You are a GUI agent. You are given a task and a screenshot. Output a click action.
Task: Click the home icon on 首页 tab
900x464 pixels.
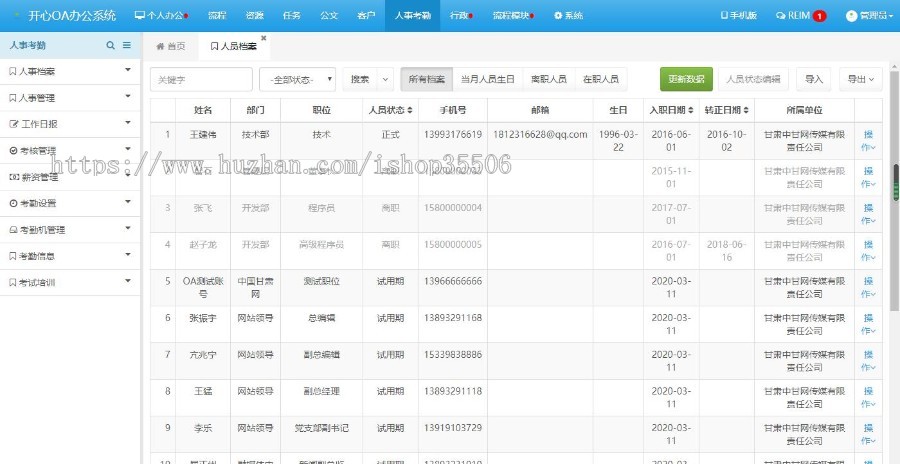(160, 47)
